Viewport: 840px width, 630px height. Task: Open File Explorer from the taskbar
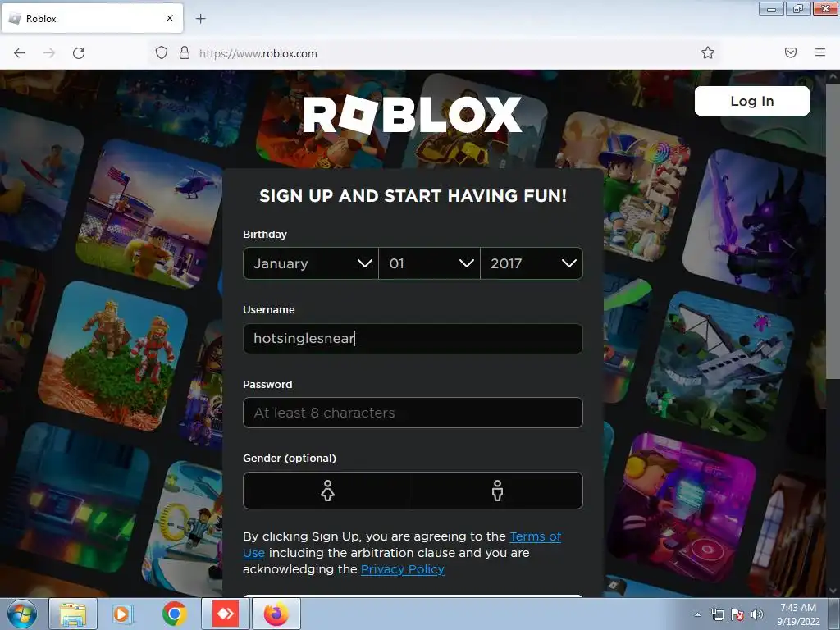click(x=73, y=614)
